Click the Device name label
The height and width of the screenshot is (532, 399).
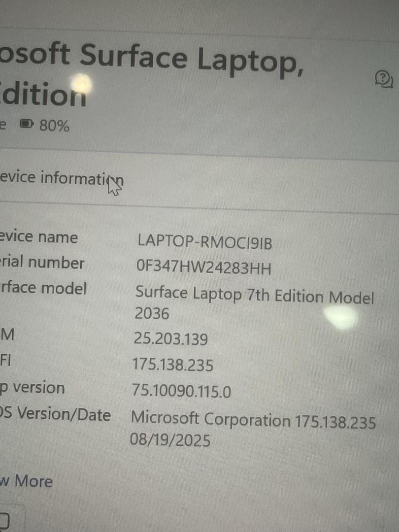coord(39,236)
